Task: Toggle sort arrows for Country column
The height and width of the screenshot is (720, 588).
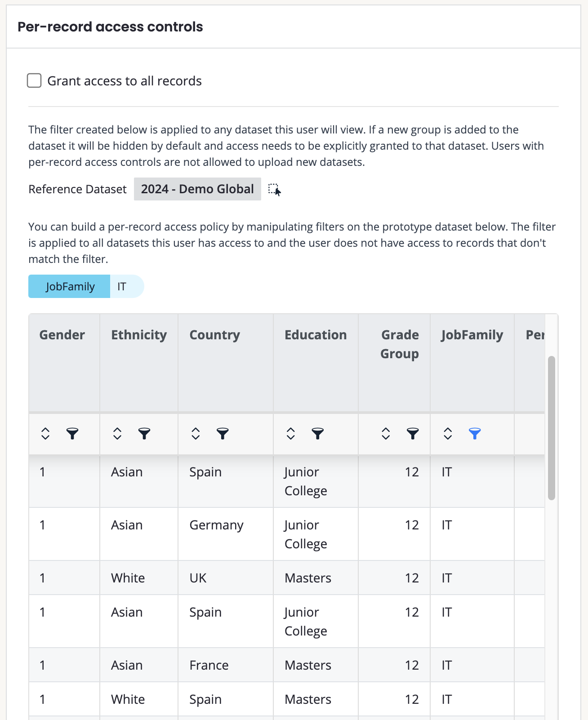Action: (x=196, y=434)
